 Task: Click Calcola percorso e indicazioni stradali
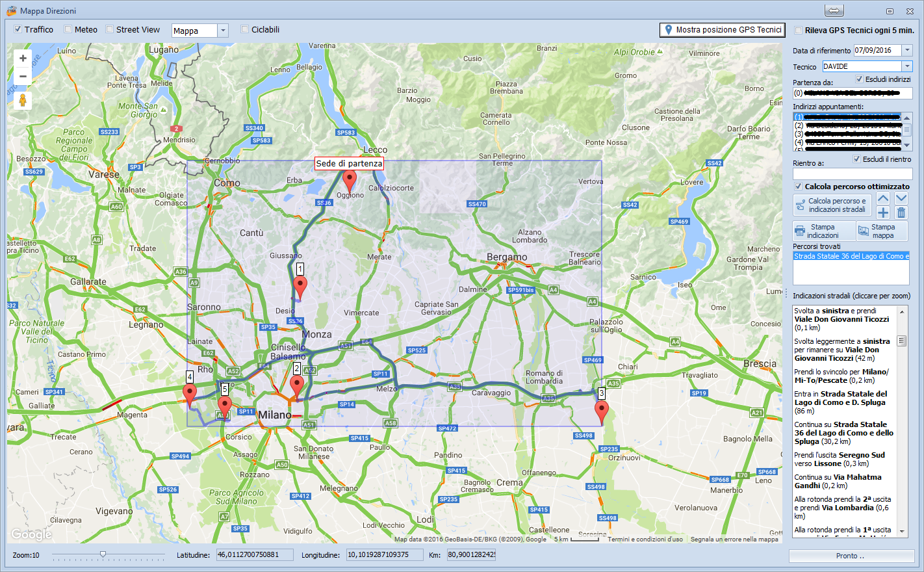tap(832, 205)
